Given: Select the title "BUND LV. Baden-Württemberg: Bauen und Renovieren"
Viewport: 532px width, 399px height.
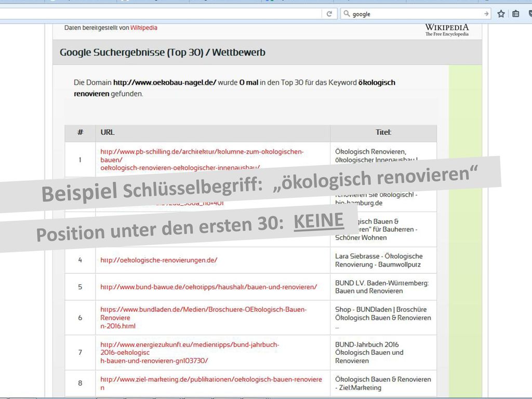Looking at the screenshot, I should [x=382, y=287].
